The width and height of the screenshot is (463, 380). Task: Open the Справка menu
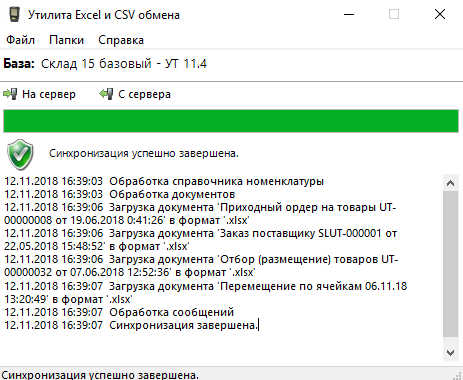[x=121, y=40]
